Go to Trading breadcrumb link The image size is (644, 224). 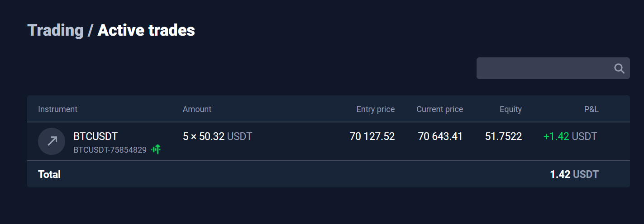(56, 30)
